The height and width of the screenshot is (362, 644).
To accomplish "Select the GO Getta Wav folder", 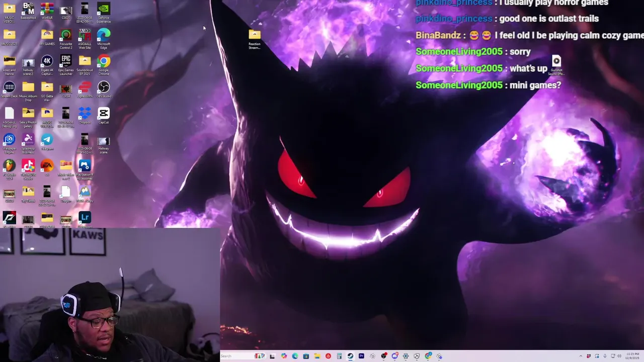I will (47, 92).
